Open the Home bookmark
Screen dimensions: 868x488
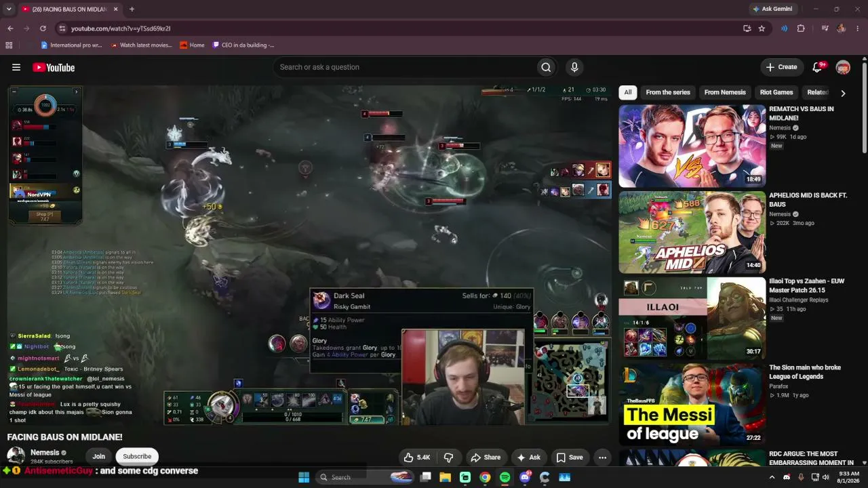coord(192,45)
